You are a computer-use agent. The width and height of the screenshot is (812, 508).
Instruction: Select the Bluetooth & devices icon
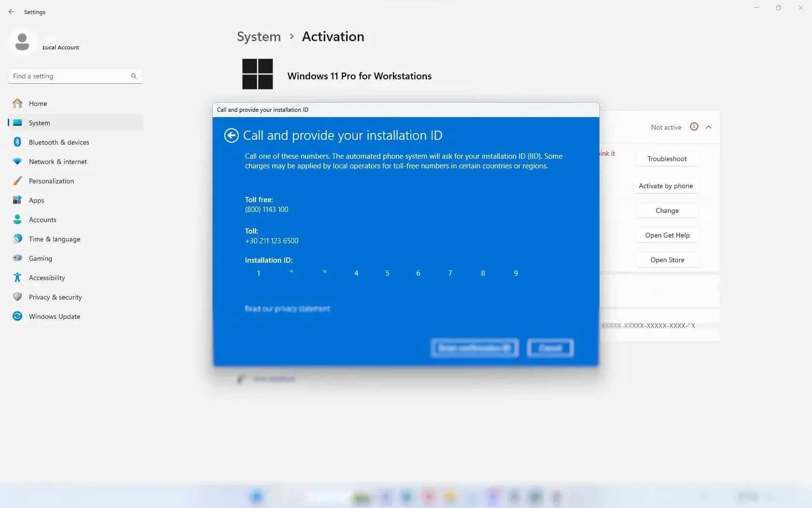(17, 142)
